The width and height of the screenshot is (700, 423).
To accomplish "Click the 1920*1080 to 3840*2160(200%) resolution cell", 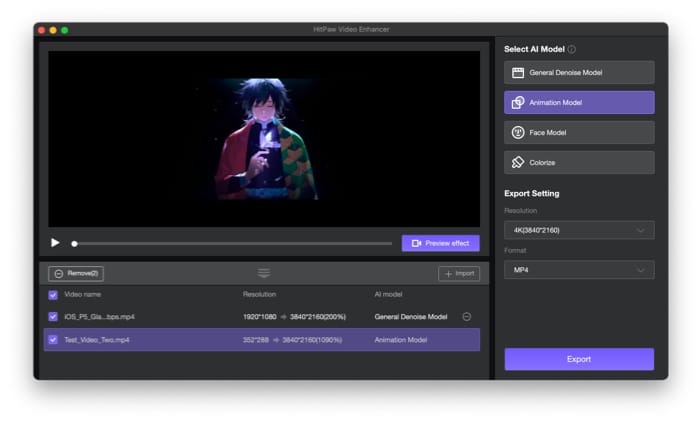I will (x=294, y=317).
